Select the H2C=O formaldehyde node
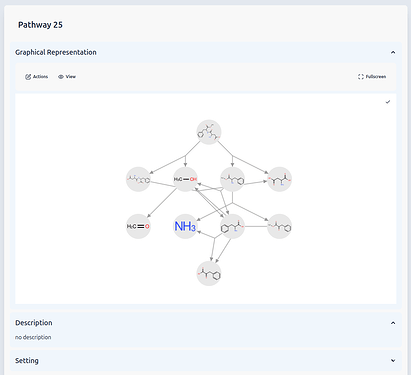Image resolution: width=411 pixels, height=375 pixels. 138,226
